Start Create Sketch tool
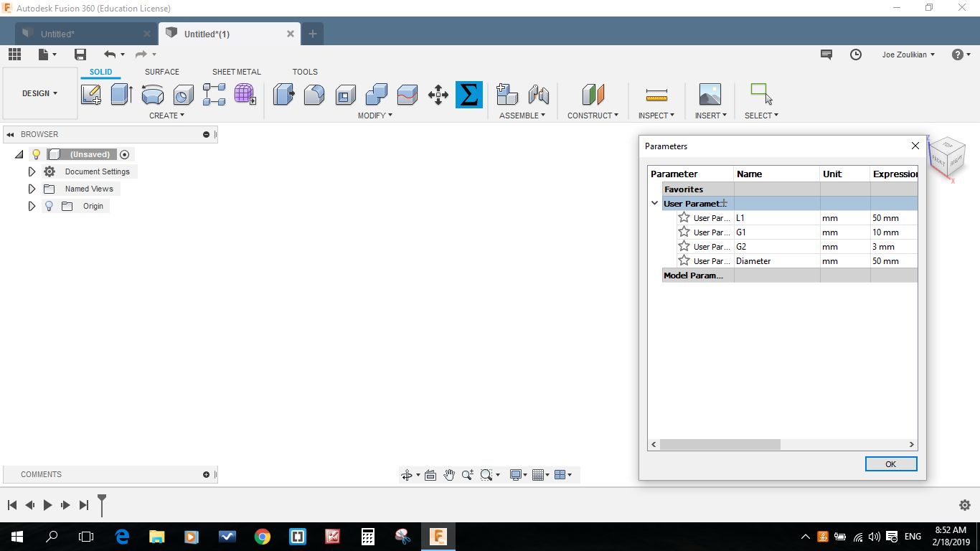 coord(91,94)
